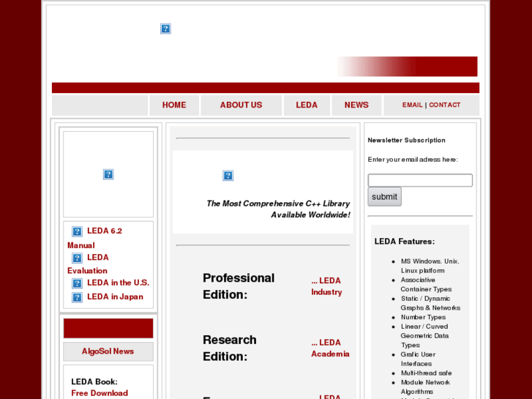Focus the newsletter email address field

point(420,180)
